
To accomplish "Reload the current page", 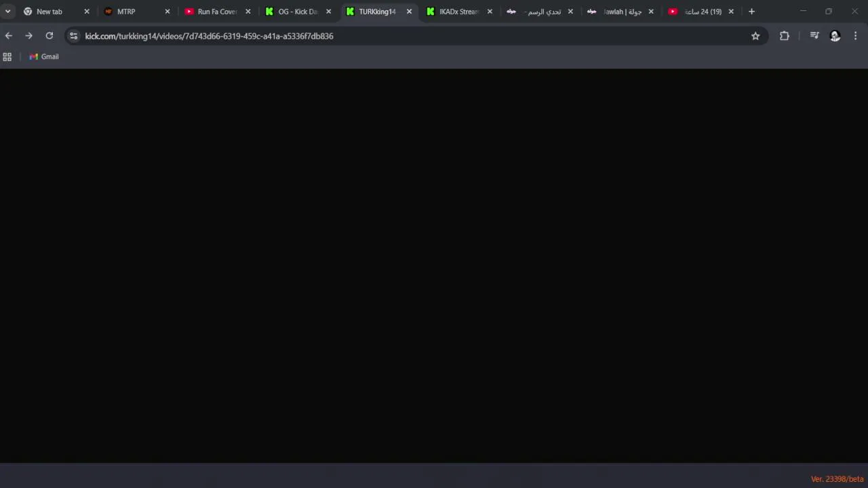I will 50,36.
